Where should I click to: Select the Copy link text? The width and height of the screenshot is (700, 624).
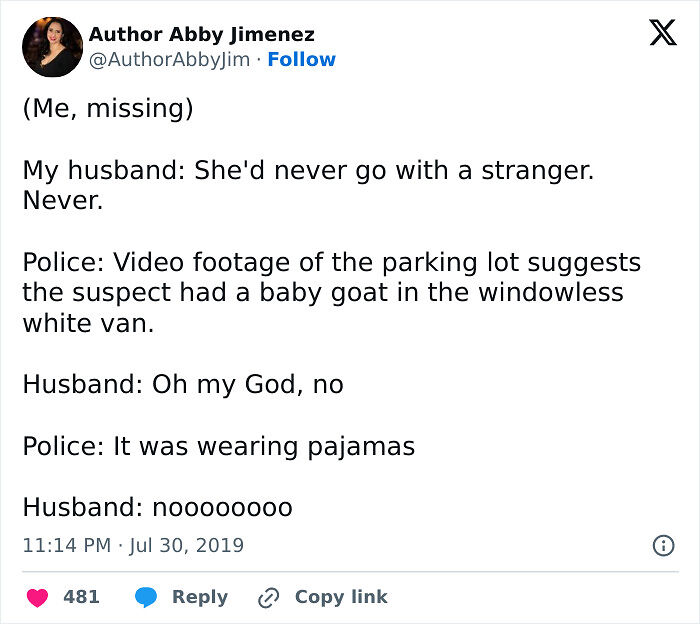point(340,597)
